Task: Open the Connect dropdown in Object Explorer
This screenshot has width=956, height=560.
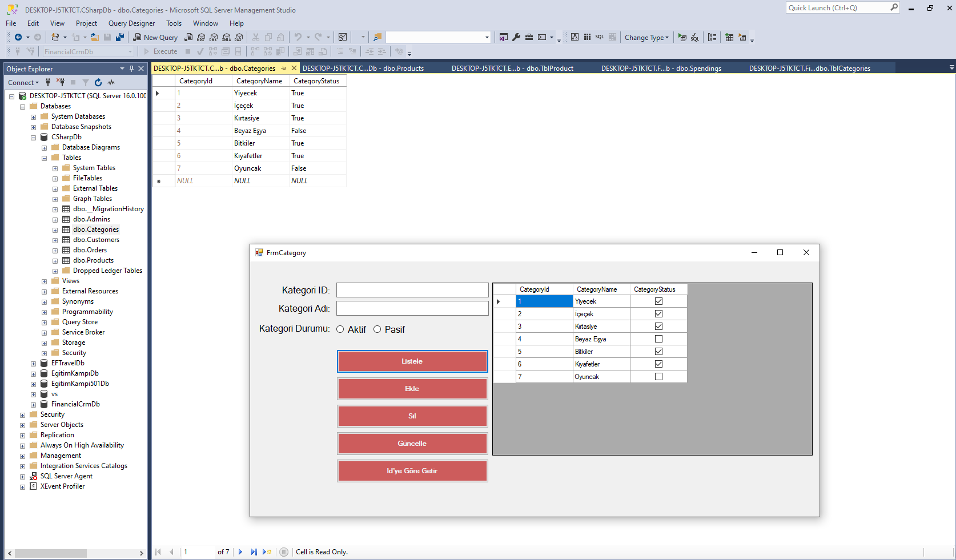Action: coord(23,83)
